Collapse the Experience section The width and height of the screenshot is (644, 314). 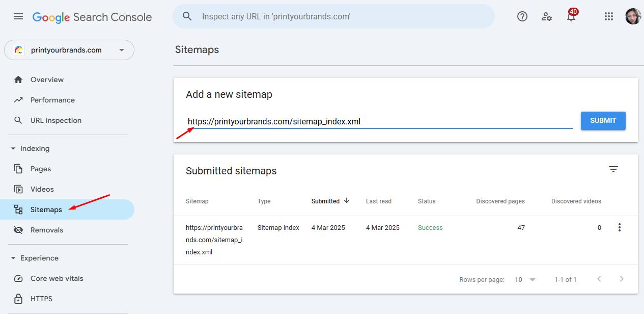pos(13,258)
